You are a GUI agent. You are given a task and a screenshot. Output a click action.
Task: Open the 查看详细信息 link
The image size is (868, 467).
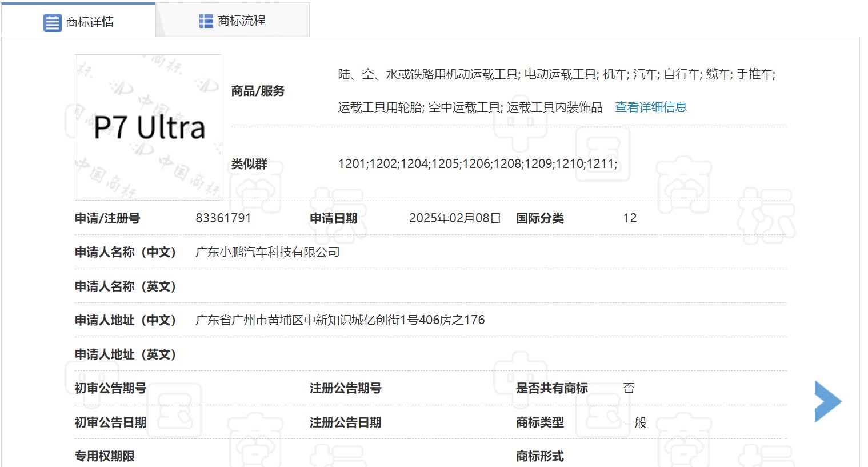[x=651, y=107]
